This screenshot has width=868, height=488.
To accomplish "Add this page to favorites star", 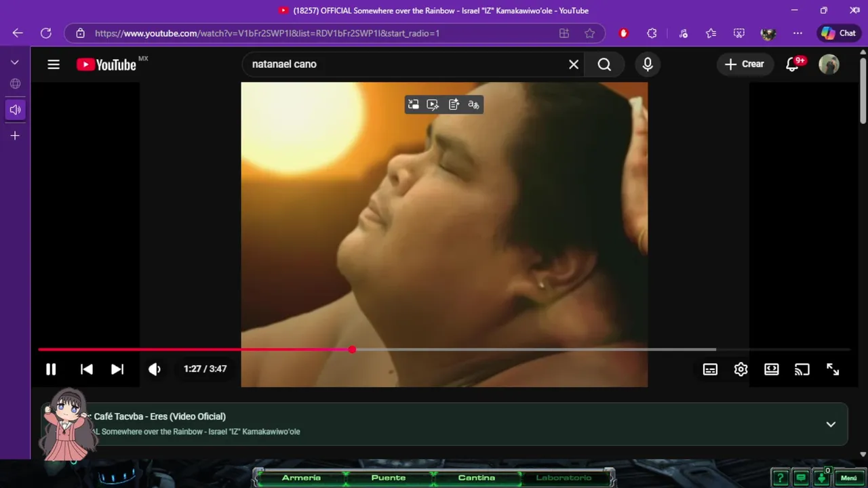I will tap(589, 33).
